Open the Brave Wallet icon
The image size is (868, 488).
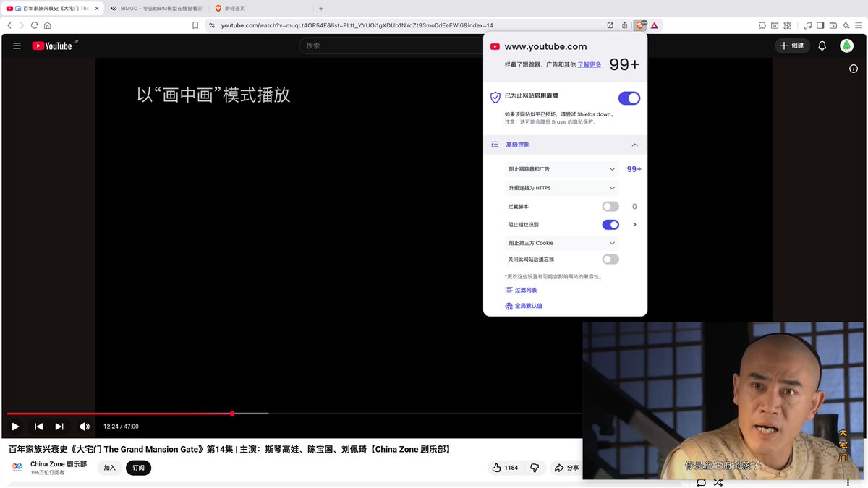point(833,25)
